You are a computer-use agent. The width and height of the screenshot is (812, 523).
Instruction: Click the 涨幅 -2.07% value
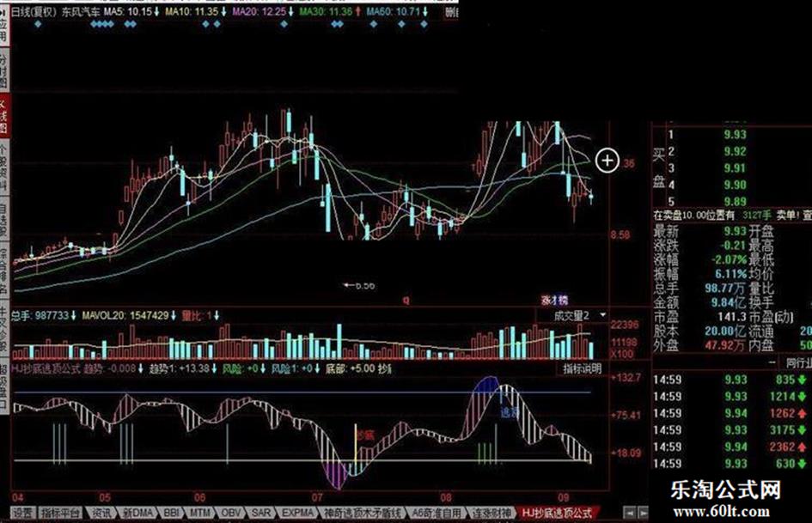click(x=729, y=259)
